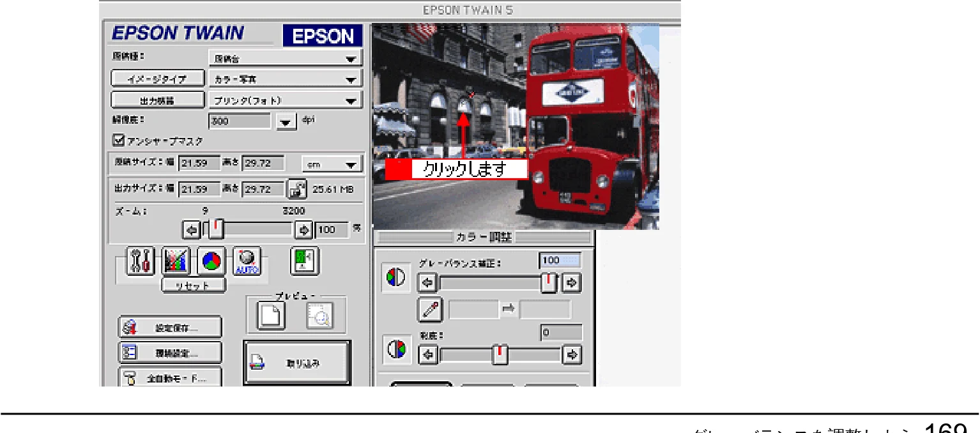The width and height of the screenshot is (980, 433).
Task: Click the saturation value 0 field
Action: pos(561,332)
